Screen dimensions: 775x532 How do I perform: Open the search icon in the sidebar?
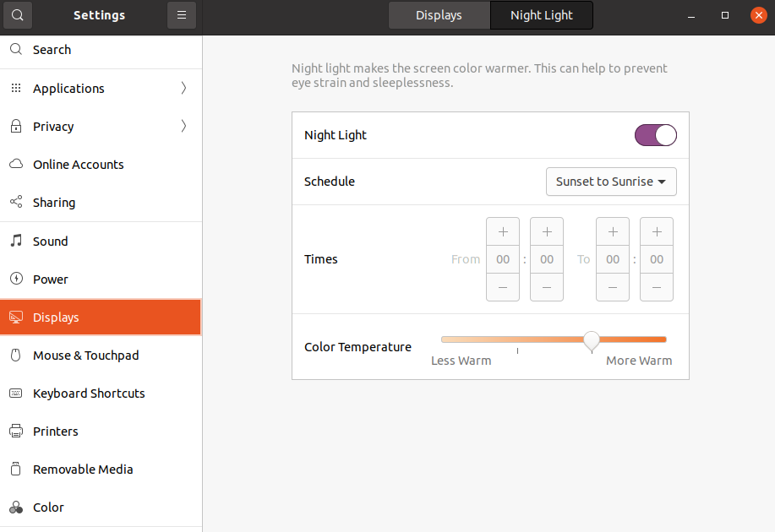pos(15,49)
